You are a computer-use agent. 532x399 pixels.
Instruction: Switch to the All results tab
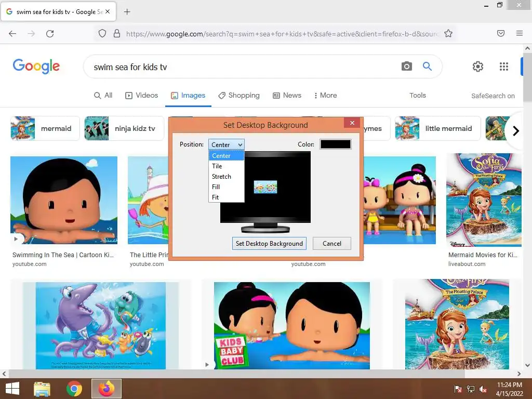point(103,96)
